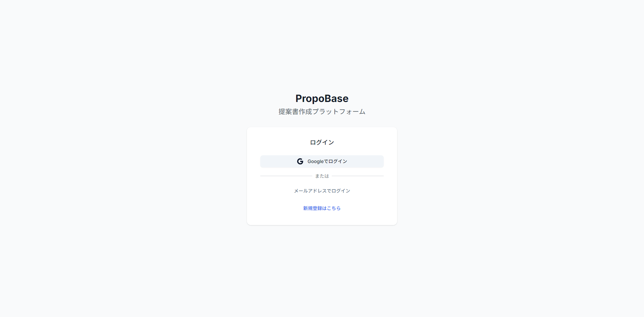The image size is (644, 317).
Task: Choose メールアドレスでログイン option
Action: (322, 191)
